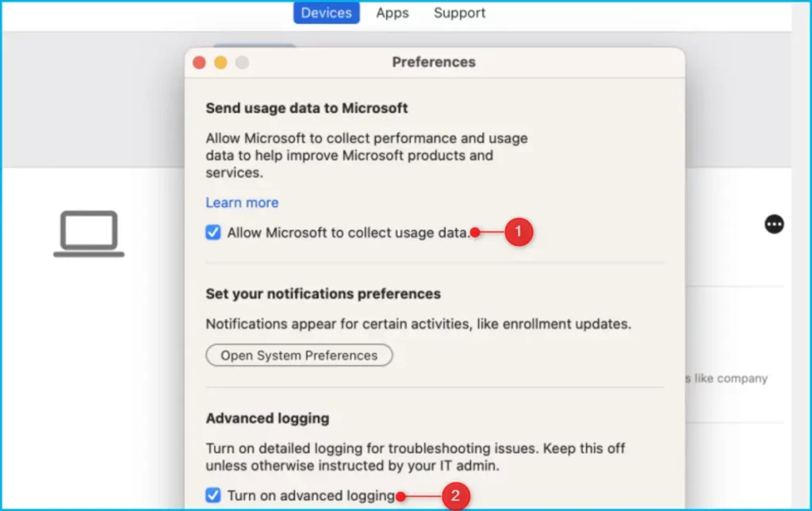This screenshot has width=812, height=511.
Task: Uncheck Allow Microsoft to collect usage data
Action: (213, 232)
